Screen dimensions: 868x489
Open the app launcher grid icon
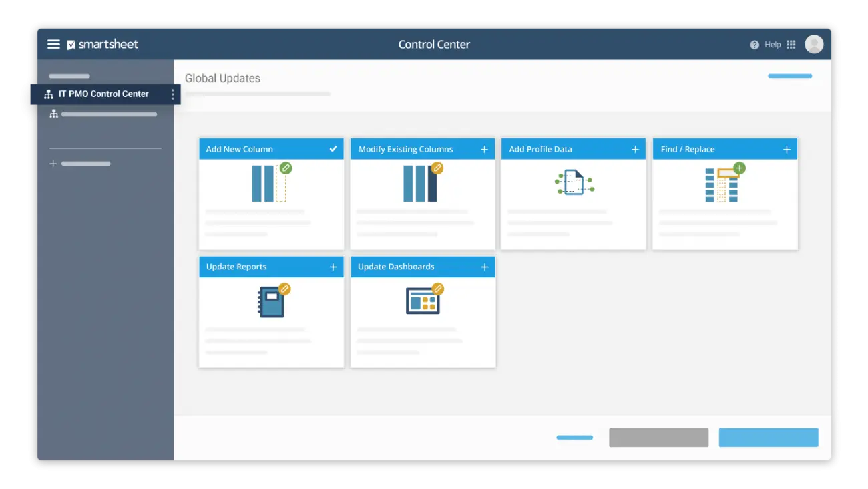click(x=791, y=45)
